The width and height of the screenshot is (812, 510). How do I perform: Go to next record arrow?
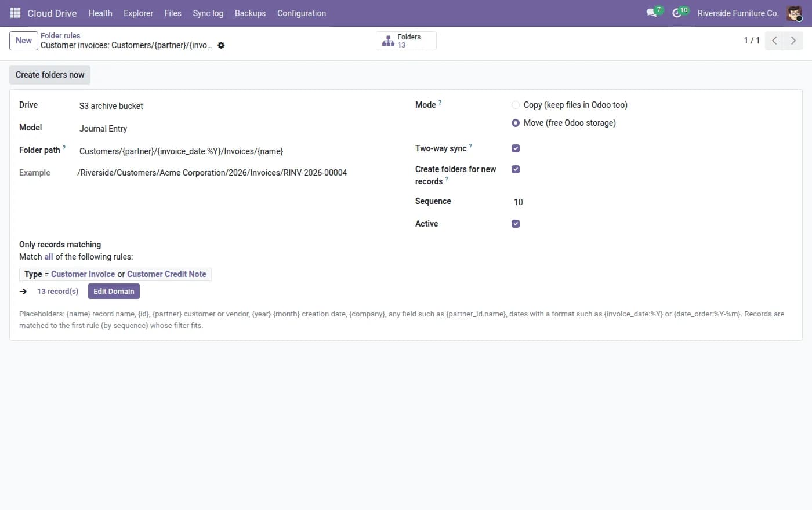pyautogui.click(x=793, y=41)
